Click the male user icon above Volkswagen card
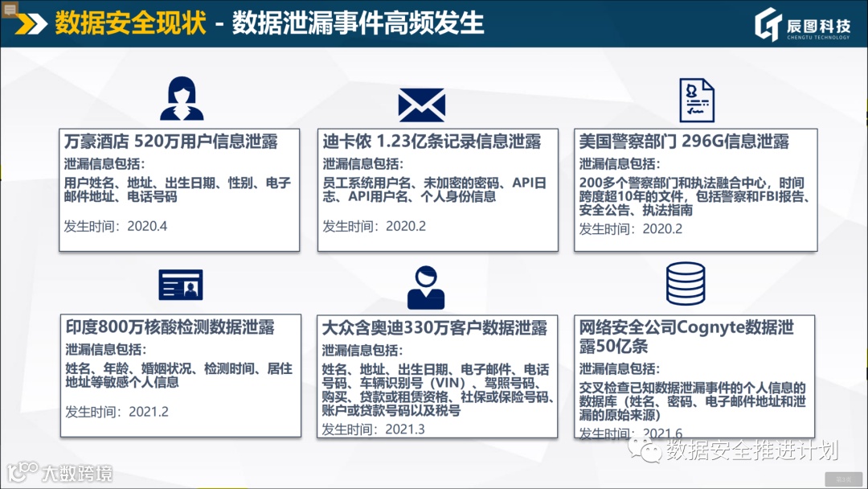Viewport: 868px width, 489px height. pos(426,287)
